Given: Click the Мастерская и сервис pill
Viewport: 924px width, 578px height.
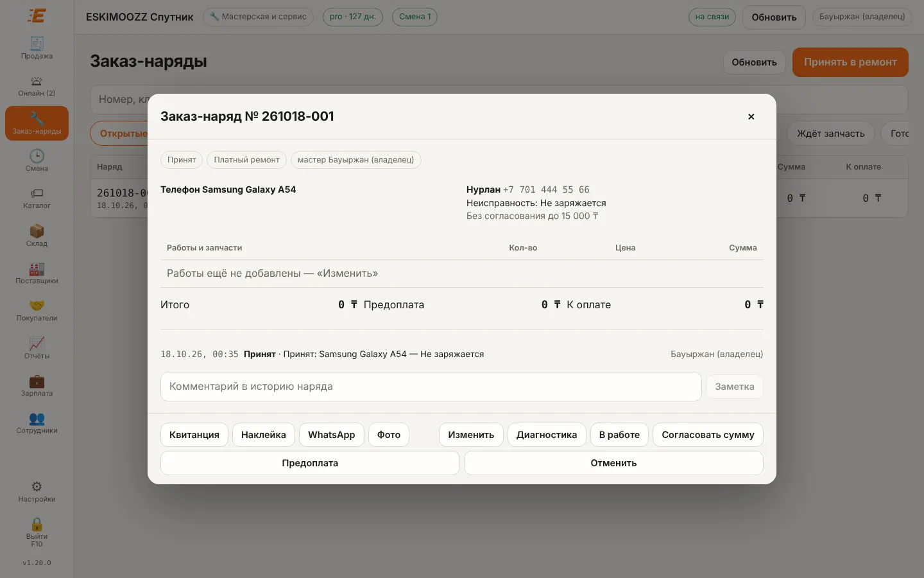Looking at the screenshot, I should click(258, 17).
